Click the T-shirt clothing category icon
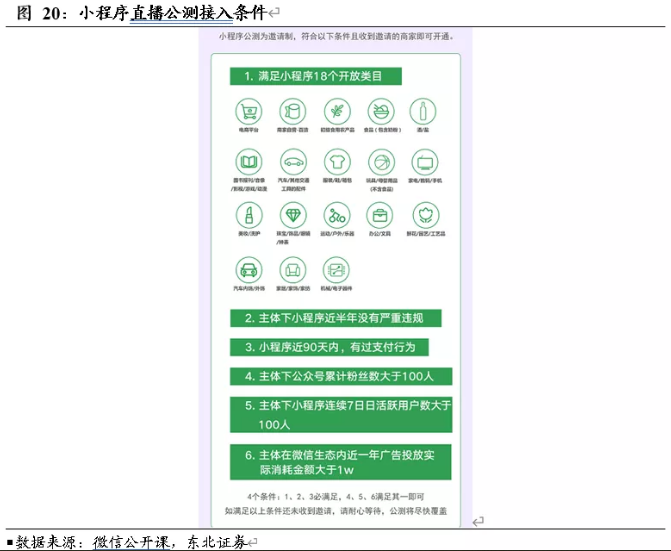This screenshot has width=671, height=551. point(336,162)
